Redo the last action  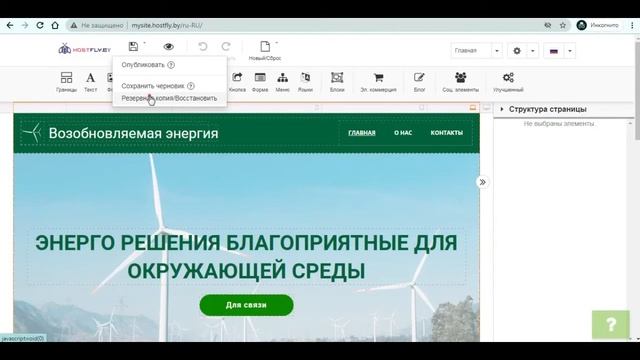point(226,47)
